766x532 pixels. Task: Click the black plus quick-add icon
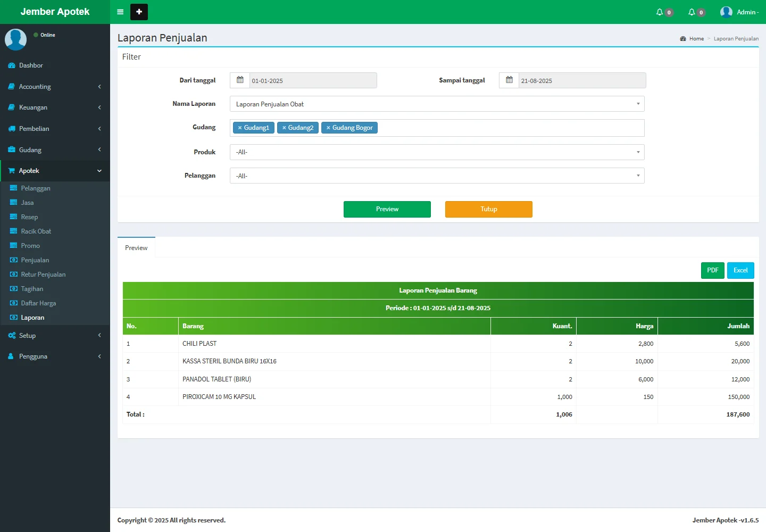(x=139, y=12)
